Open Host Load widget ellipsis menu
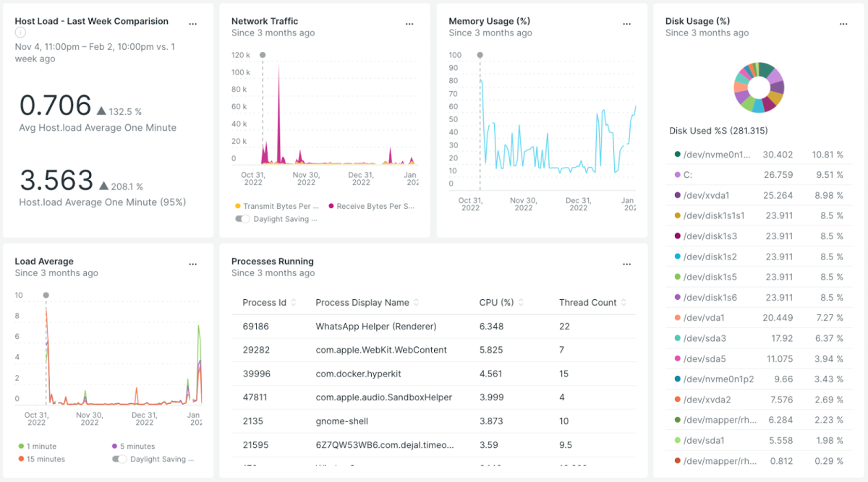 (193, 23)
